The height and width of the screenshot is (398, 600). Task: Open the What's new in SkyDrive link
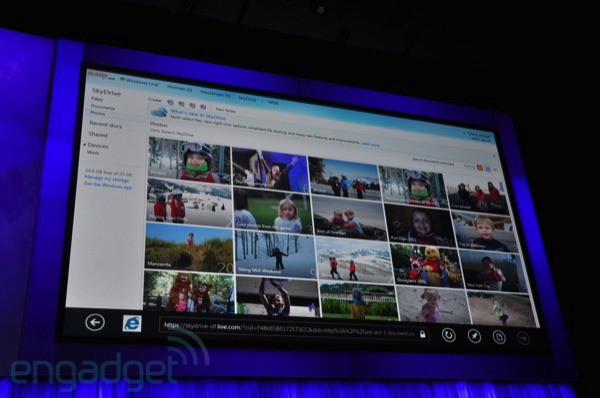pyautogui.click(x=198, y=114)
